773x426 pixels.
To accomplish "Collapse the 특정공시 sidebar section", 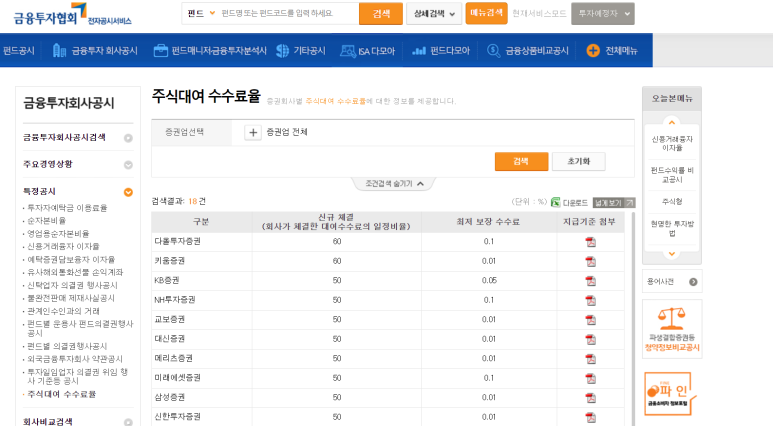I will click(x=128, y=192).
